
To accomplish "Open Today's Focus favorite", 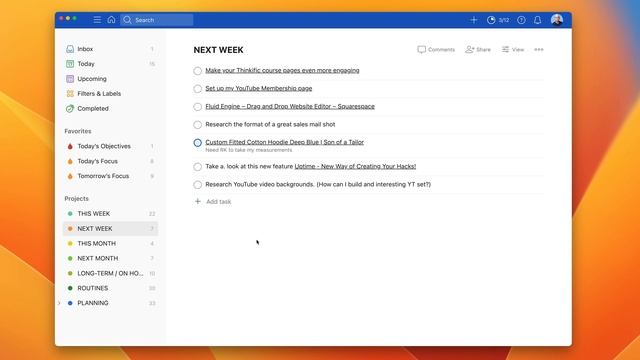I will 110,161.
